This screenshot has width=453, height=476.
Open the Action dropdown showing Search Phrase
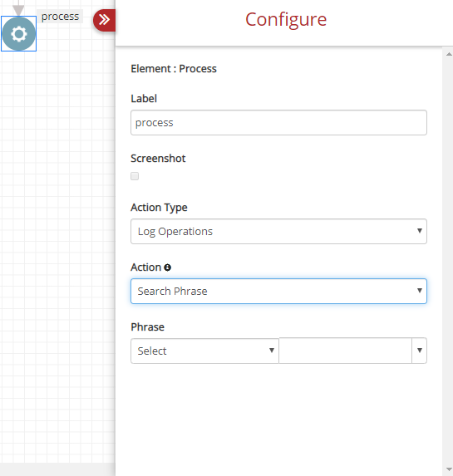click(x=278, y=291)
